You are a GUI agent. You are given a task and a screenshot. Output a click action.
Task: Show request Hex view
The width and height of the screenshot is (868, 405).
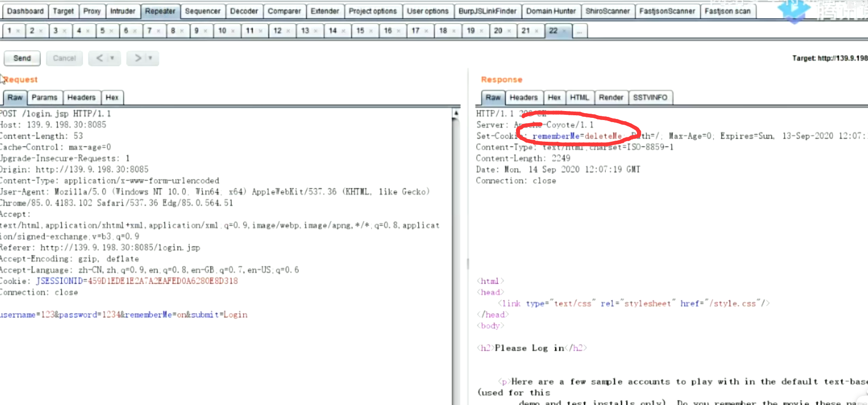[x=112, y=97]
